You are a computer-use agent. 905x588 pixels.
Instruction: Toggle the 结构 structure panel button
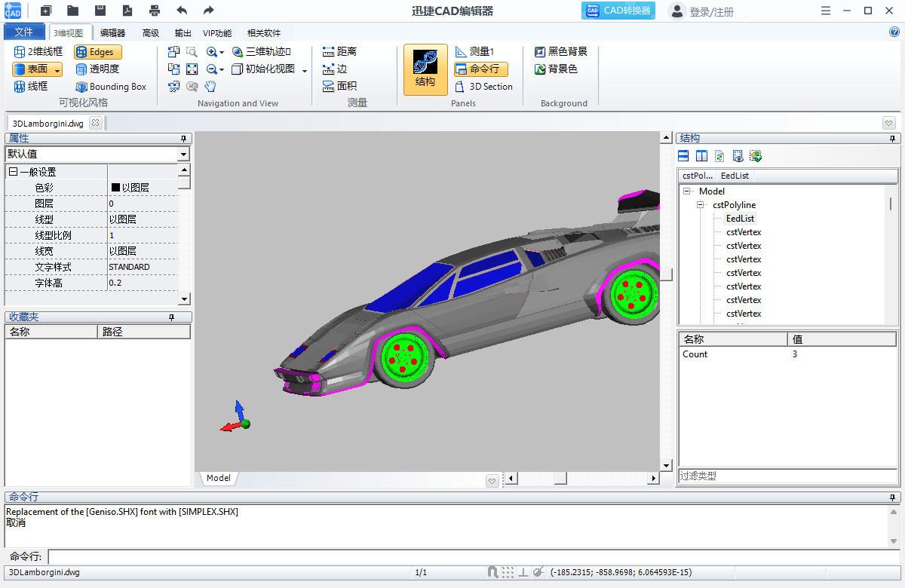tap(425, 69)
